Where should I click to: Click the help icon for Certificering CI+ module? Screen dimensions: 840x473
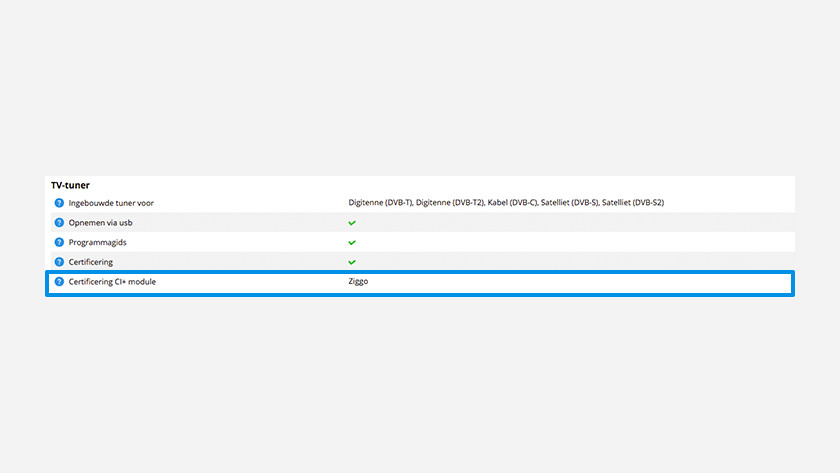(59, 282)
